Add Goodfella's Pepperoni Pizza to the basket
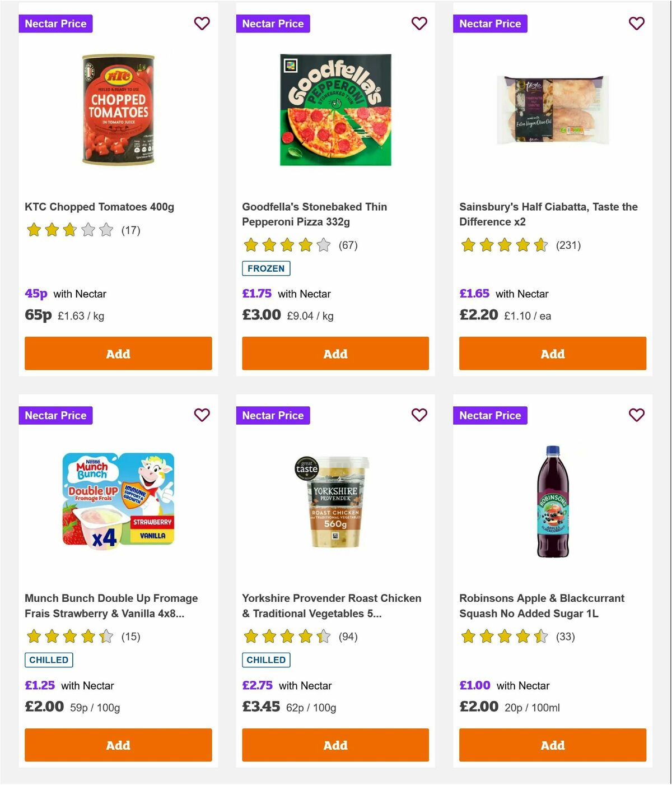This screenshot has width=672, height=785. pyautogui.click(x=335, y=354)
